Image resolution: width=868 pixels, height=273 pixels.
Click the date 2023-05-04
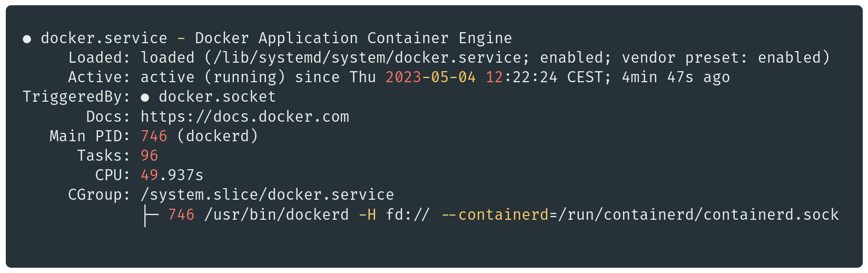tap(430, 77)
